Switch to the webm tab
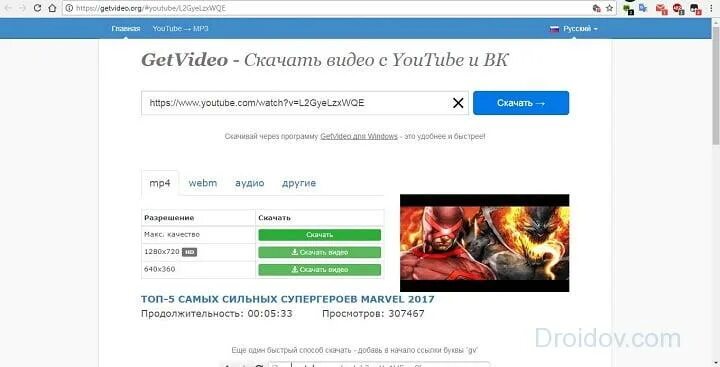Viewport: 720px width, 367px height. (202, 183)
